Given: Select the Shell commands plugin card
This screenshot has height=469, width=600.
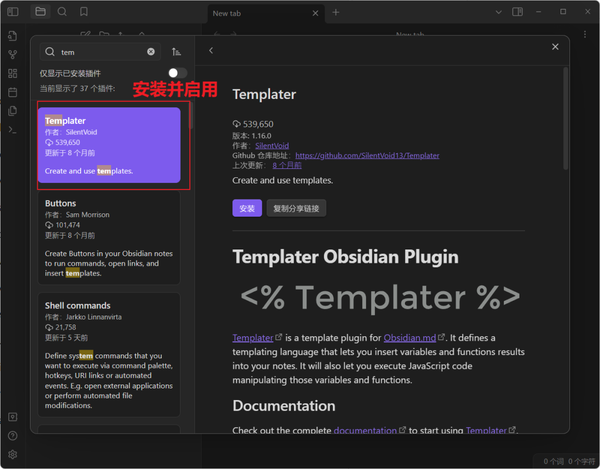Looking at the screenshot, I should pyautogui.click(x=109, y=355).
